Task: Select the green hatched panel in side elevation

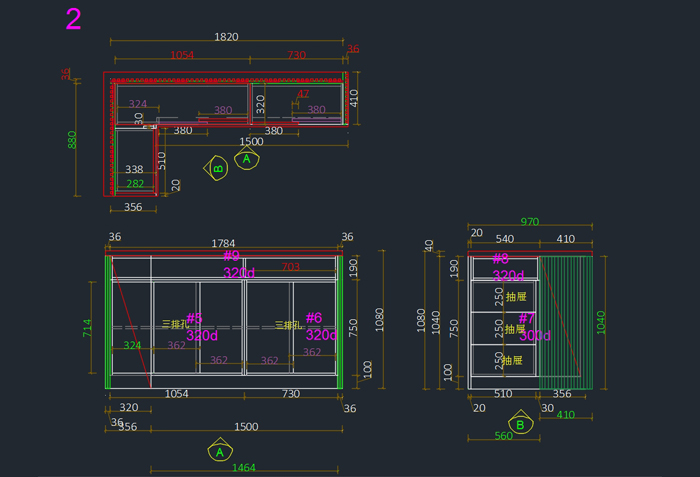Action: coord(567,322)
